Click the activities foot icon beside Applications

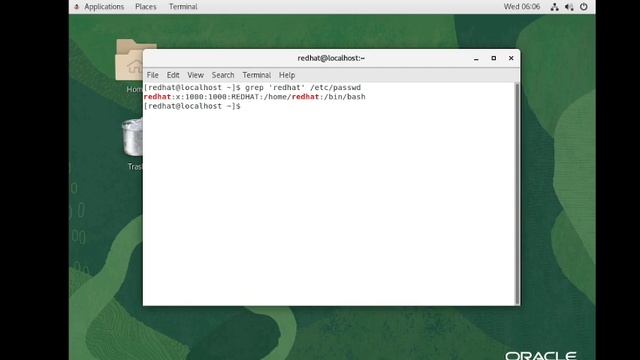(x=76, y=7)
